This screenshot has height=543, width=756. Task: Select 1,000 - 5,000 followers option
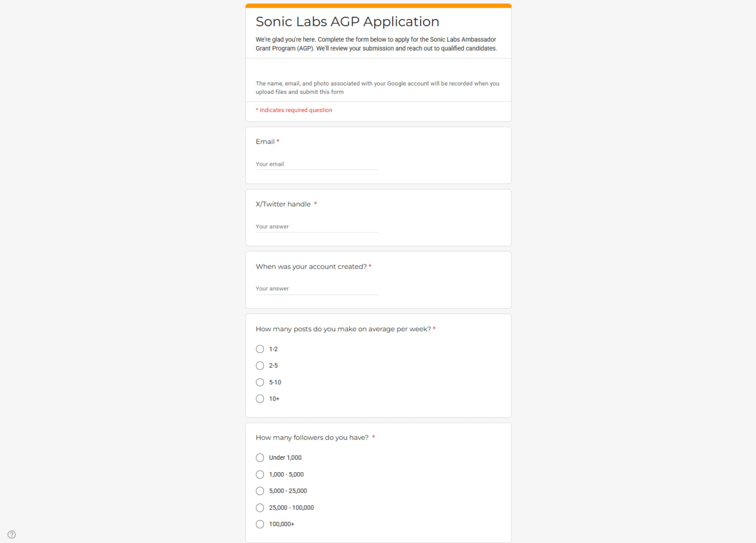(260, 475)
